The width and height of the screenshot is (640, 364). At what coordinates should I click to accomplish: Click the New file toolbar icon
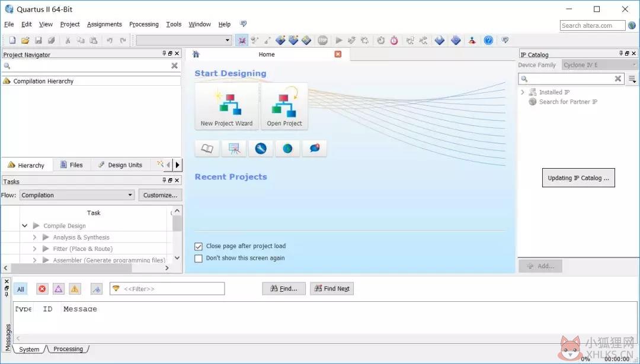click(x=12, y=40)
